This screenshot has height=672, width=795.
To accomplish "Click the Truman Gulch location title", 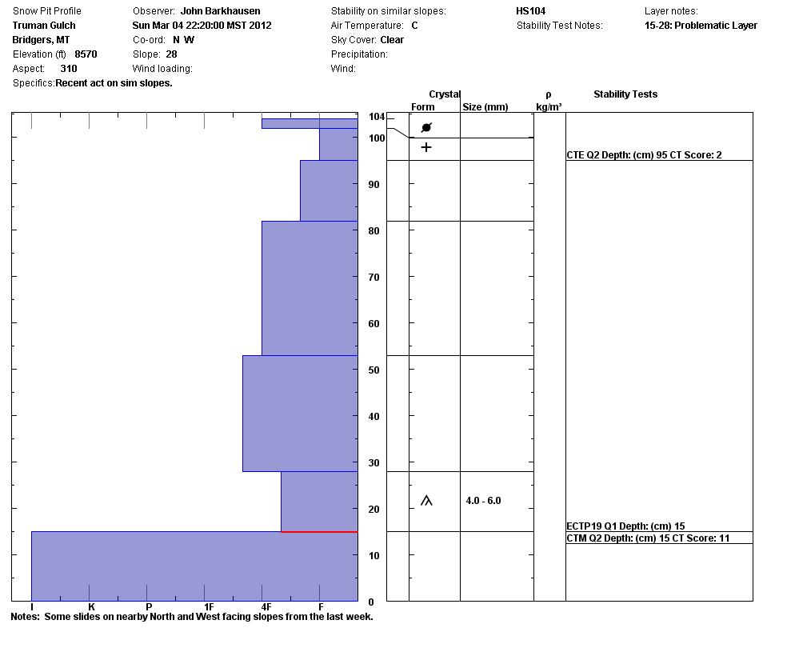I will (x=44, y=26).
